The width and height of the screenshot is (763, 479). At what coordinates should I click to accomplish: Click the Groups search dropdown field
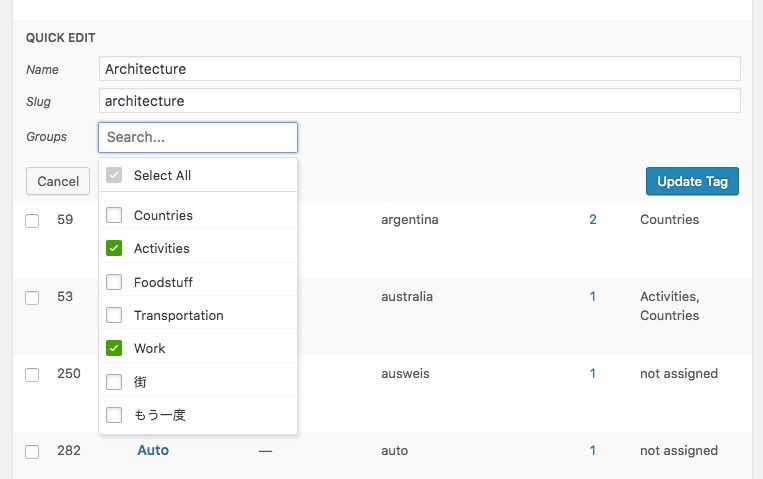click(198, 137)
